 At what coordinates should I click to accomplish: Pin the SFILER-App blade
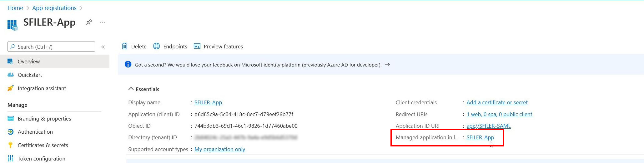click(x=89, y=22)
